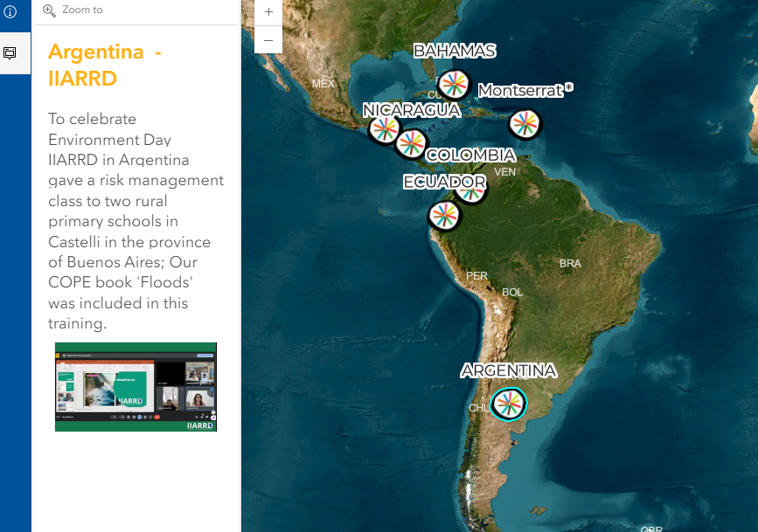Viewport: 758px width, 532px height.
Task: Select the pop-up panel icon in sidebar
Action: 10,53
